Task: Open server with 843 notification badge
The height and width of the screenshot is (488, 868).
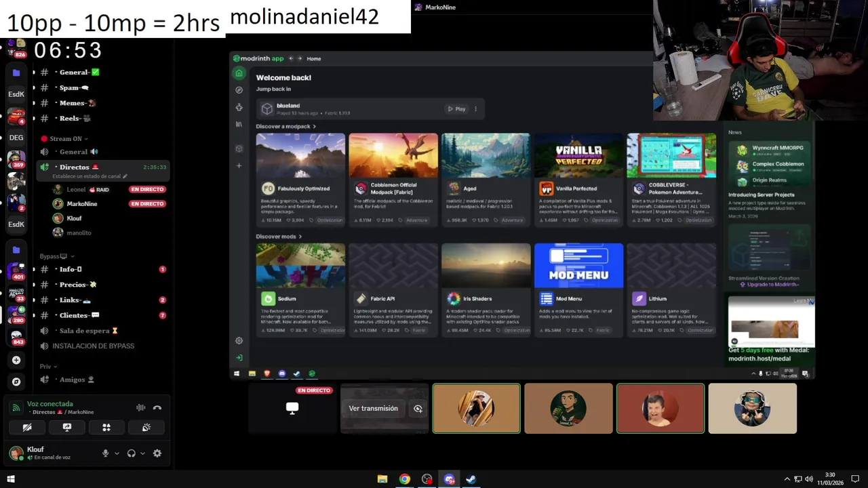Action: pos(16,337)
